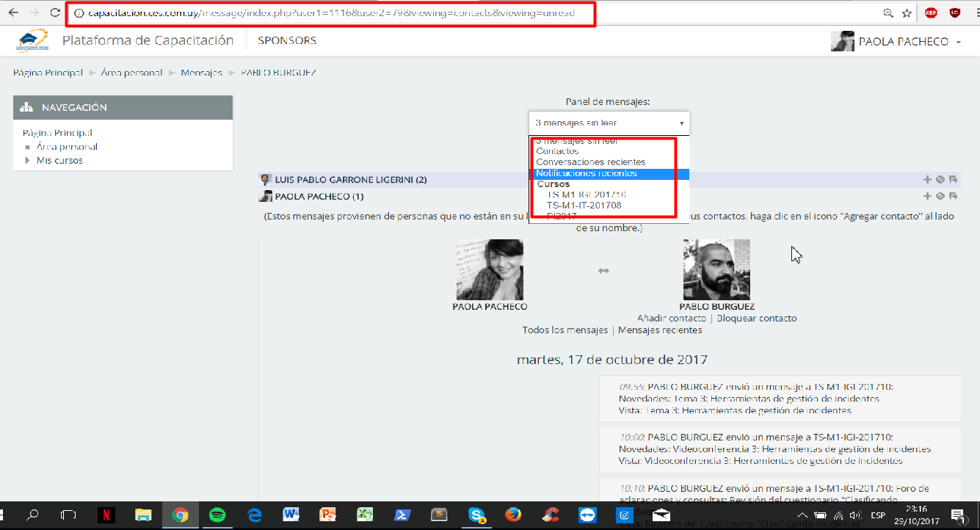Open Netflix from the taskbar

(x=105, y=515)
